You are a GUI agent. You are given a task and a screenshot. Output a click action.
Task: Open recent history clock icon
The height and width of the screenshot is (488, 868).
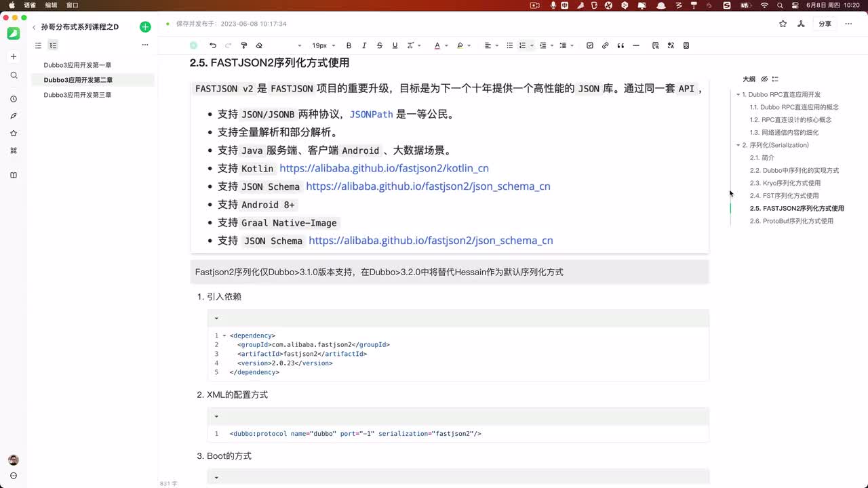tap(14, 99)
